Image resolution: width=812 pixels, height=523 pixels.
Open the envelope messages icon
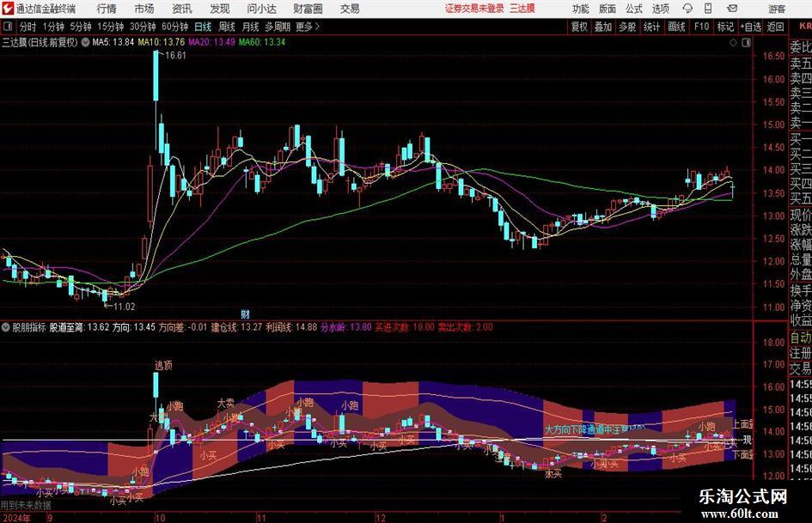[732, 9]
